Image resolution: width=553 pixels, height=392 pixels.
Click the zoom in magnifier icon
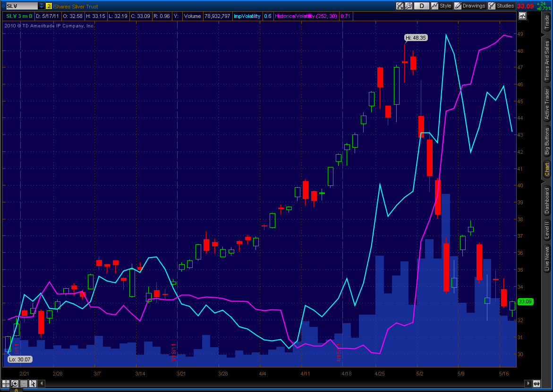click(x=15, y=384)
